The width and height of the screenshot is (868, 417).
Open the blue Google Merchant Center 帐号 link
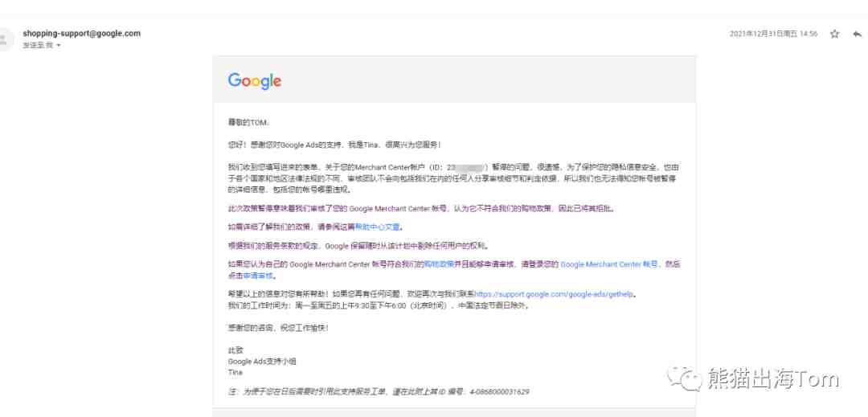point(609,264)
